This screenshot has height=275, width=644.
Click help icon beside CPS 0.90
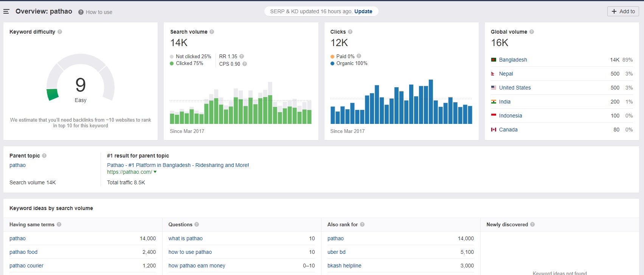coord(245,64)
